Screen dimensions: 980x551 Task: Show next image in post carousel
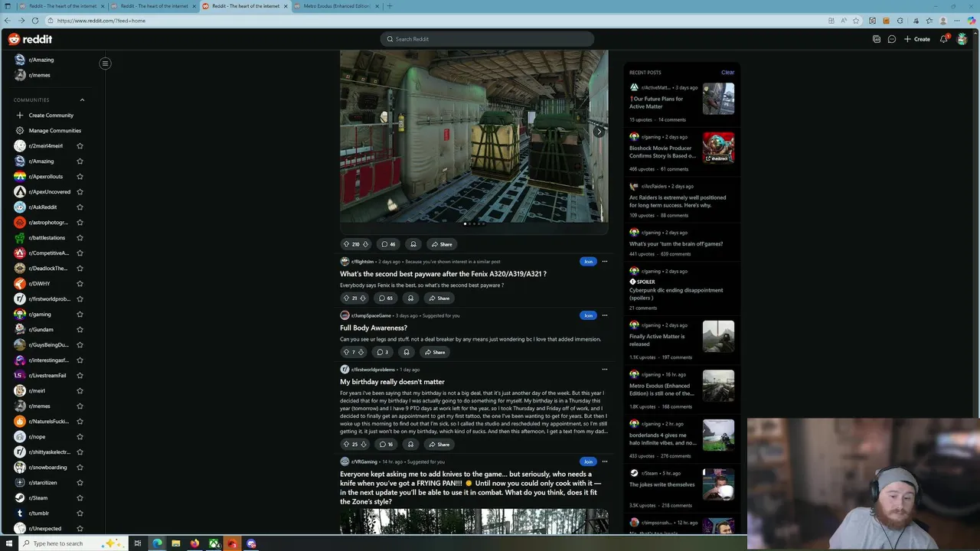(x=599, y=132)
